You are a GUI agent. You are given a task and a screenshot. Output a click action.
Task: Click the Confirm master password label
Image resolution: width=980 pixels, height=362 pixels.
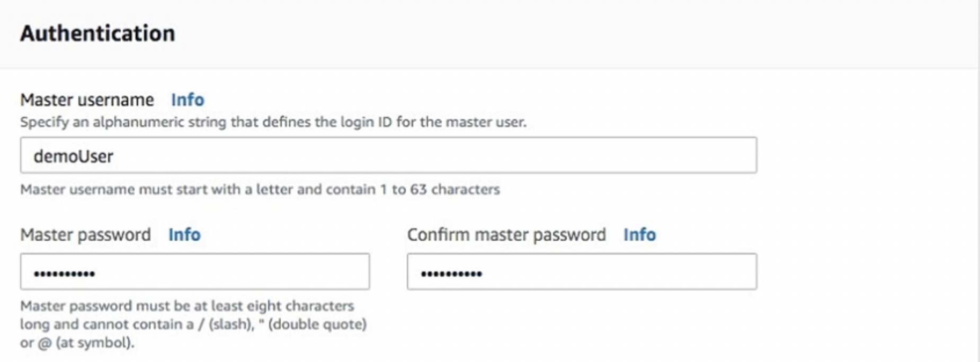tap(506, 234)
